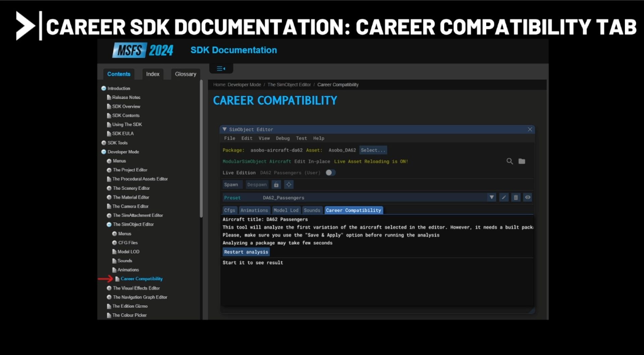Click the sidebar tree vertical scrollbar
The image size is (644, 355).
point(201,149)
